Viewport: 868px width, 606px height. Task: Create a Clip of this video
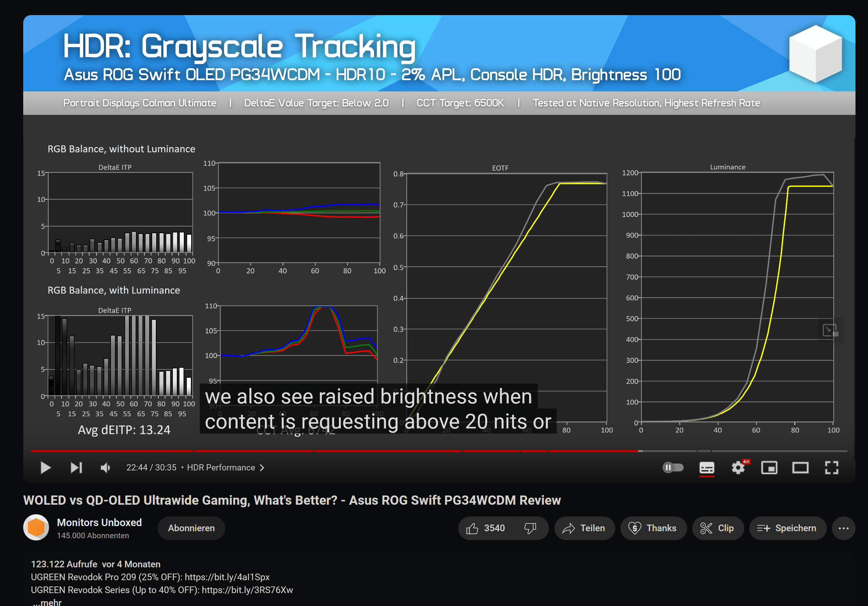pyautogui.click(x=718, y=528)
